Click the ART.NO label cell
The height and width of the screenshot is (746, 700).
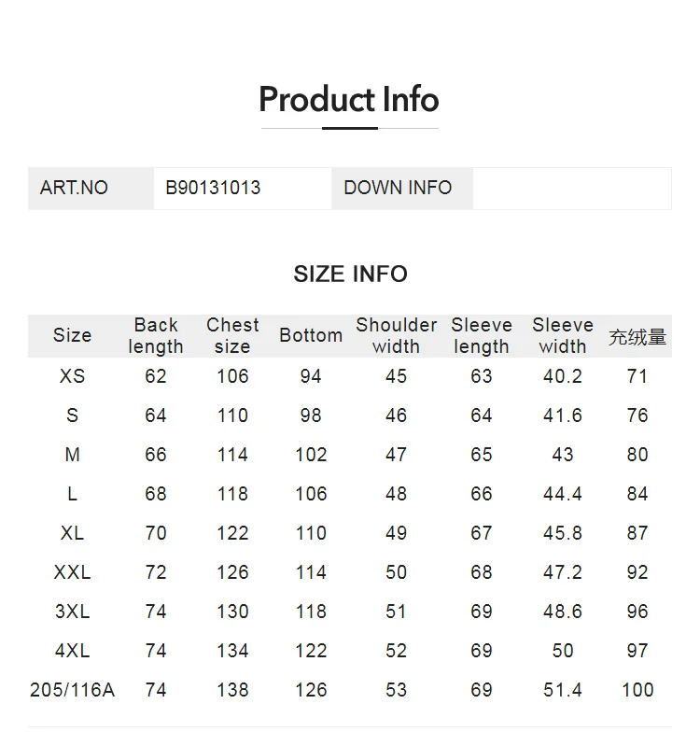click(91, 189)
